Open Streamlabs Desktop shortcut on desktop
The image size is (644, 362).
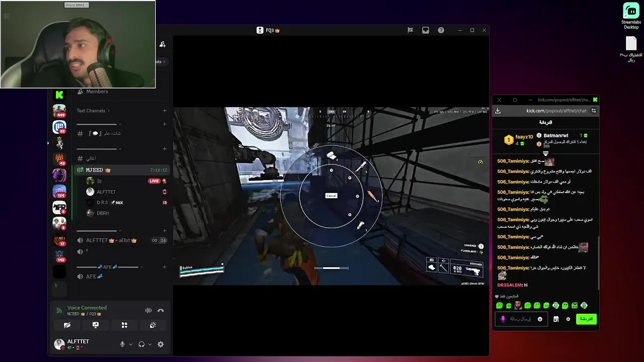(x=631, y=16)
